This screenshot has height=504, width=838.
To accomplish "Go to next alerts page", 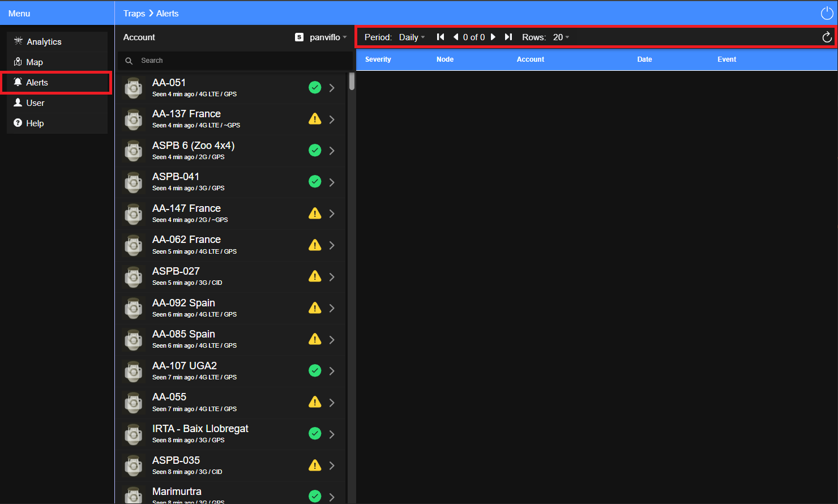I will point(493,37).
